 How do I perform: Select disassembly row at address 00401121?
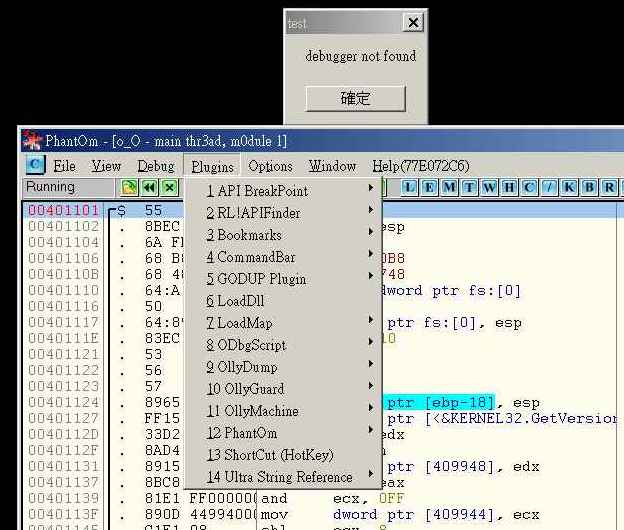(64, 354)
